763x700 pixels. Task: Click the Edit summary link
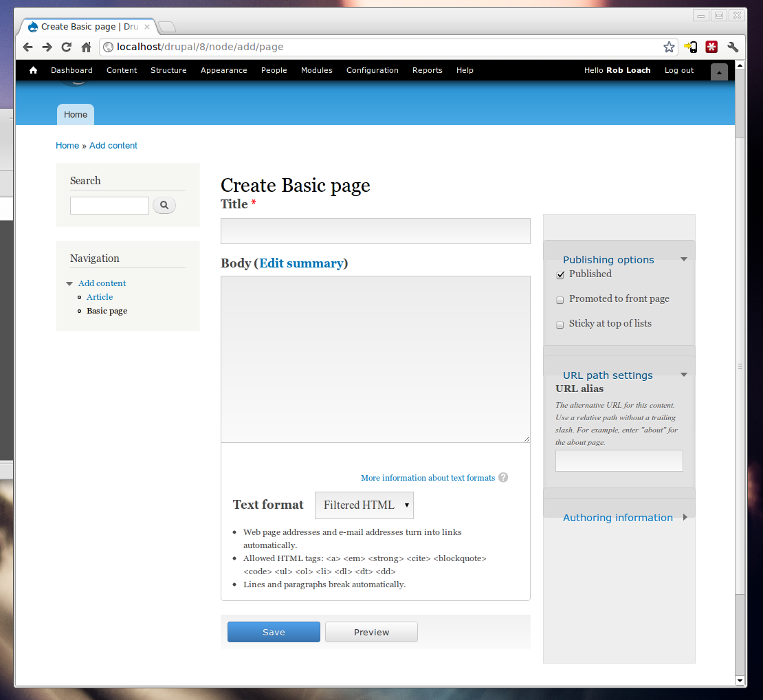pos(300,263)
